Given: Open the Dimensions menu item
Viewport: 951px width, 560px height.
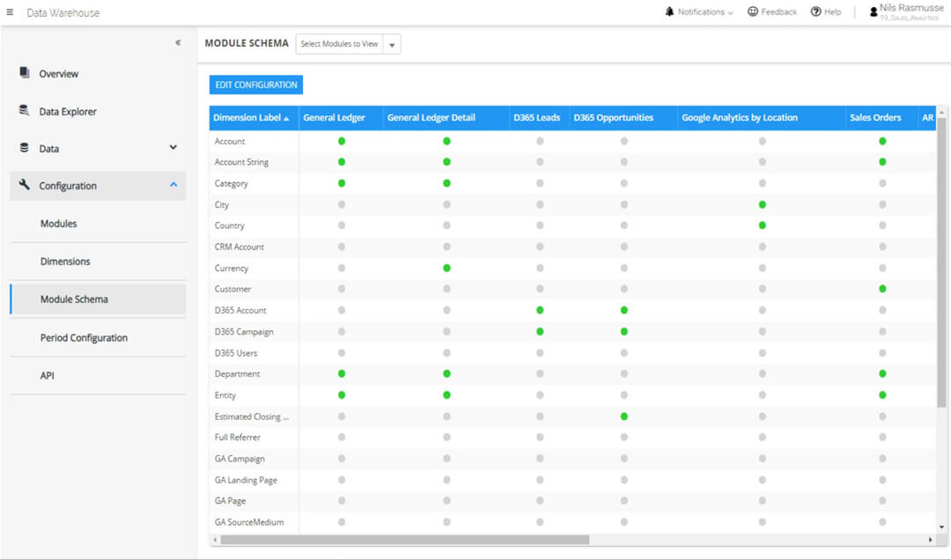Looking at the screenshot, I should coord(65,262).
